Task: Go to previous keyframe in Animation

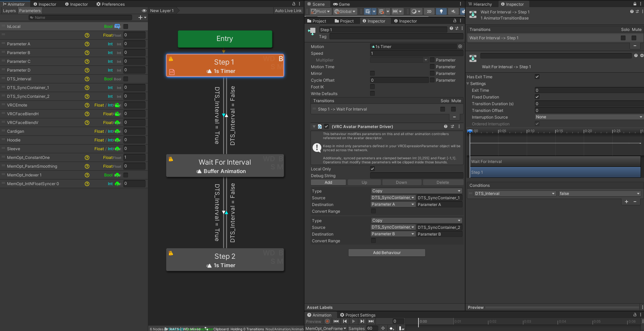Action: (x=345, y=321)
